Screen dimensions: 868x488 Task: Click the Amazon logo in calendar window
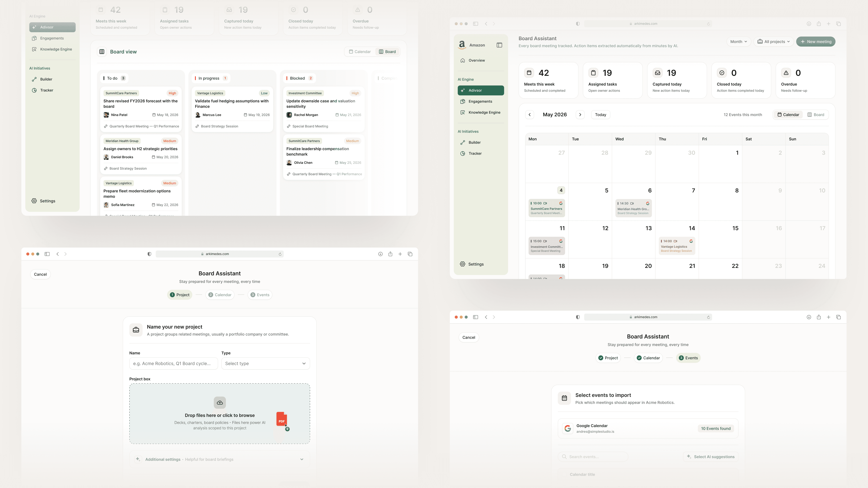click(x=462, y=45)
